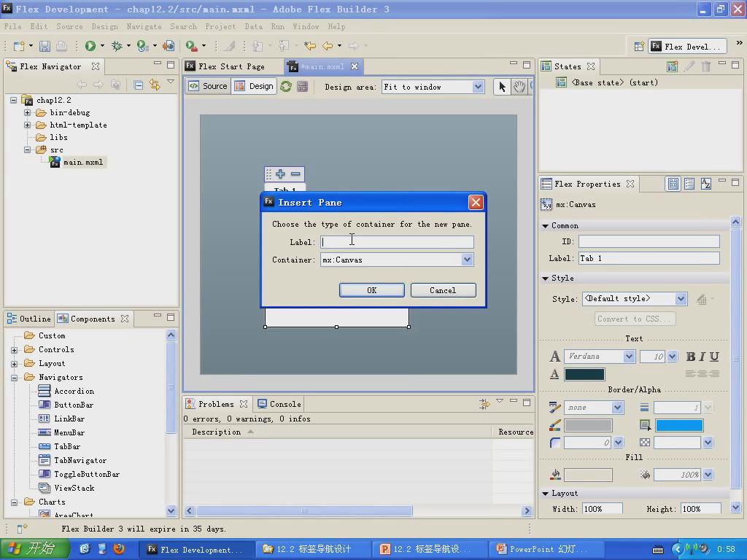
Task: Collapse the src folder
Action: (x=27, y=150)
